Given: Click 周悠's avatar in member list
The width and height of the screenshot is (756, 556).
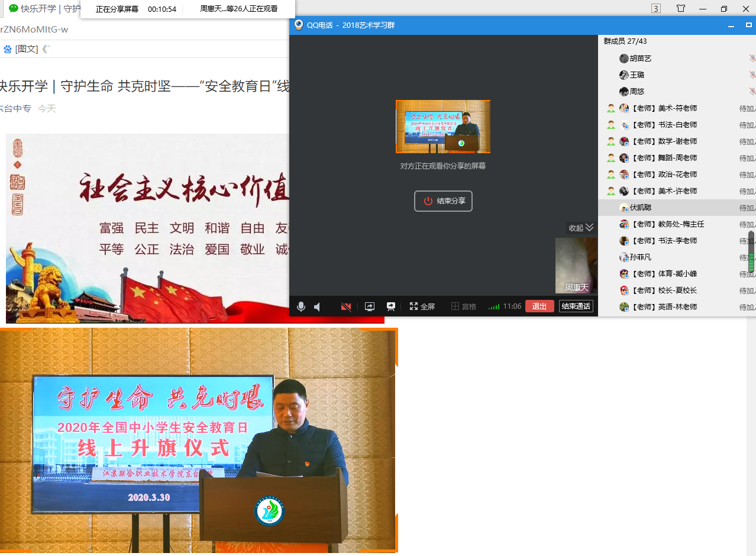Looking at the screenshot, I should coord(623,92).
